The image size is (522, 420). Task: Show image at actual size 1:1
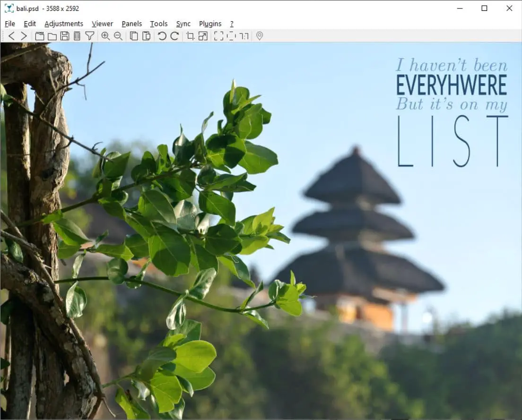[244, 36]
